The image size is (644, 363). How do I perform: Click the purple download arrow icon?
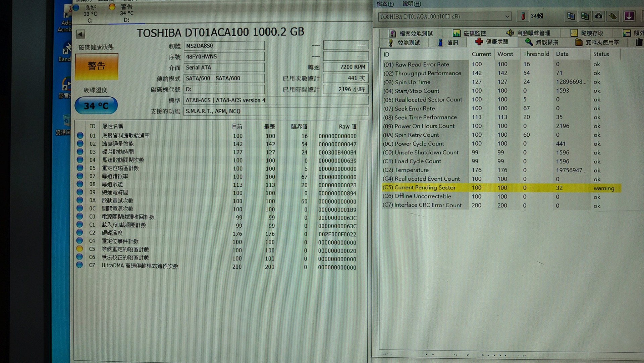[629, 16]
